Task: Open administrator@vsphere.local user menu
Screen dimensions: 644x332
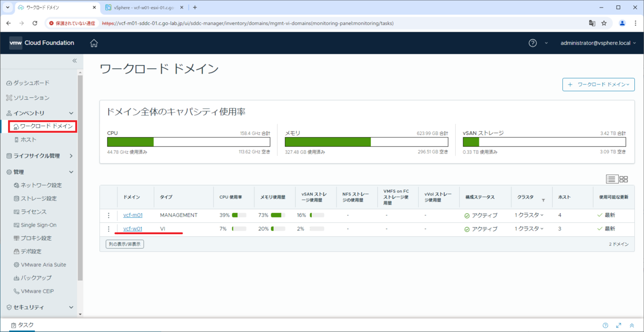Action: [x=598, y=43]
